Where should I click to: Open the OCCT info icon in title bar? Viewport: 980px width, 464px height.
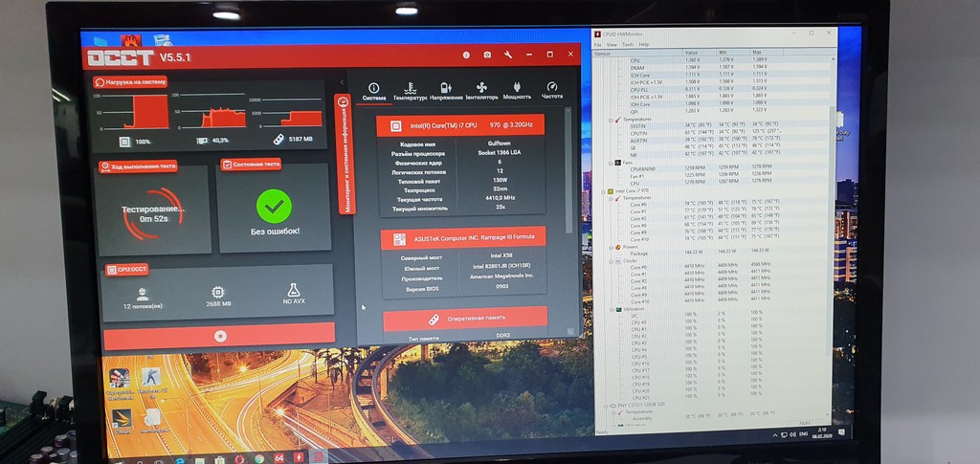pyautogui.click(x=466, y=55)
